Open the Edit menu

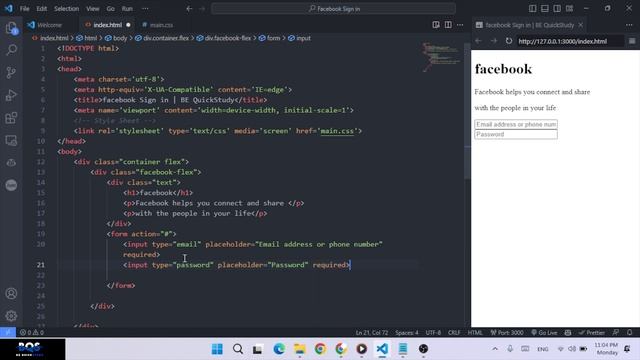(41, 9)
